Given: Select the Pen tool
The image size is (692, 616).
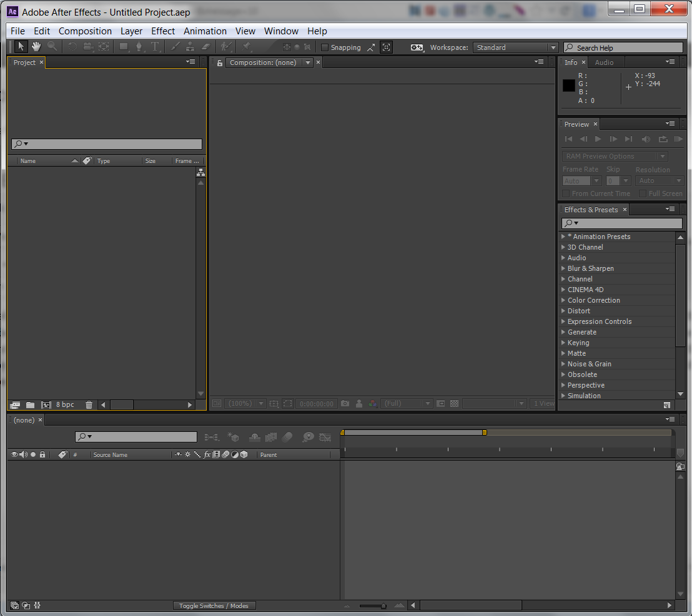Looking at the screenshot, I should point(139,46).
